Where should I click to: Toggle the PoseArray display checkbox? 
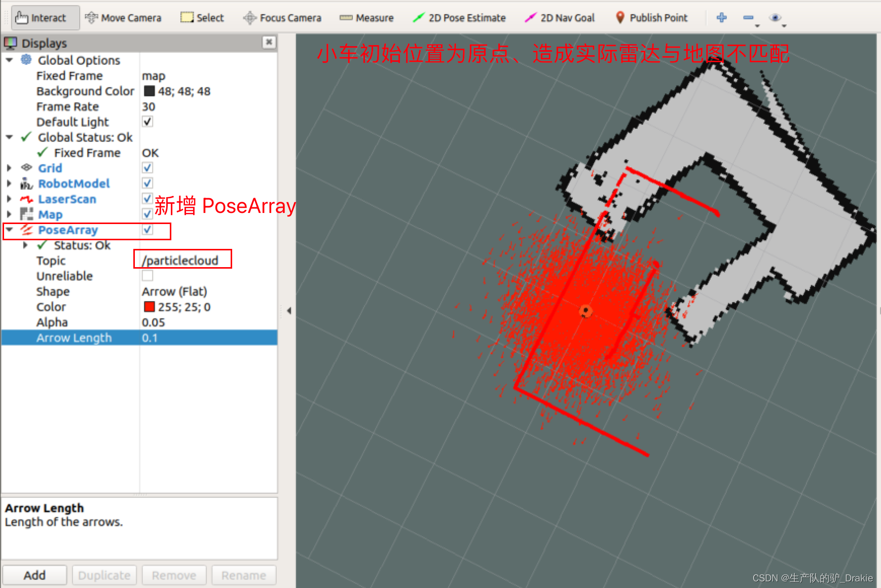tap(148, 230)
